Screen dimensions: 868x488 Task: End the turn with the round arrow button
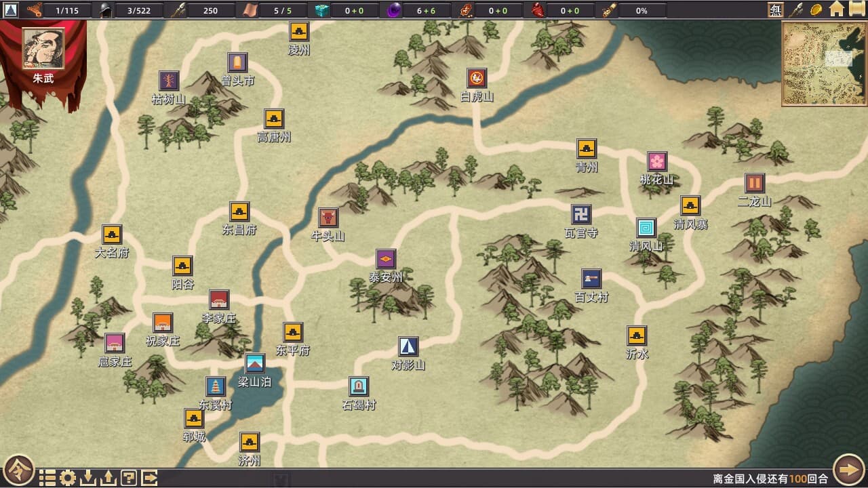(x=849, y=470)
